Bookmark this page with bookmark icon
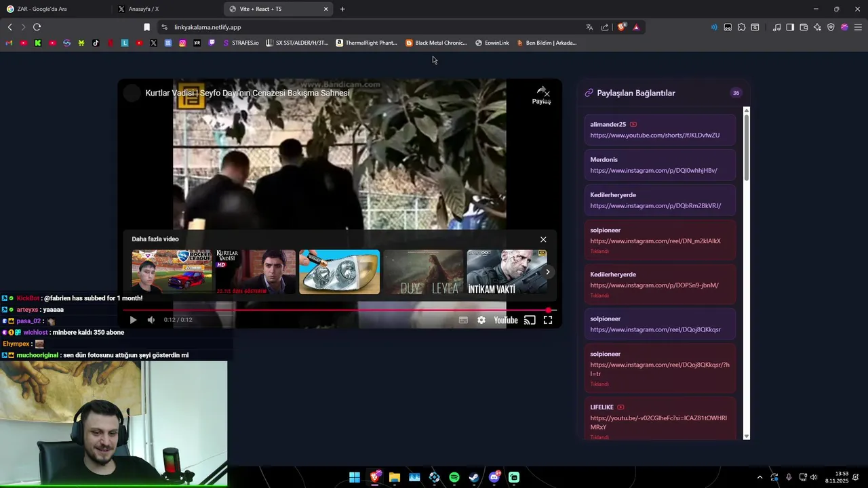868x488 pixels. coord(146,27)
